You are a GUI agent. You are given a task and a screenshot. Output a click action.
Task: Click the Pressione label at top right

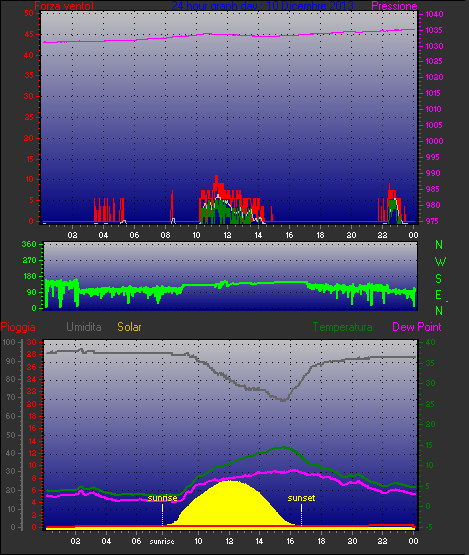click(394, 6)
